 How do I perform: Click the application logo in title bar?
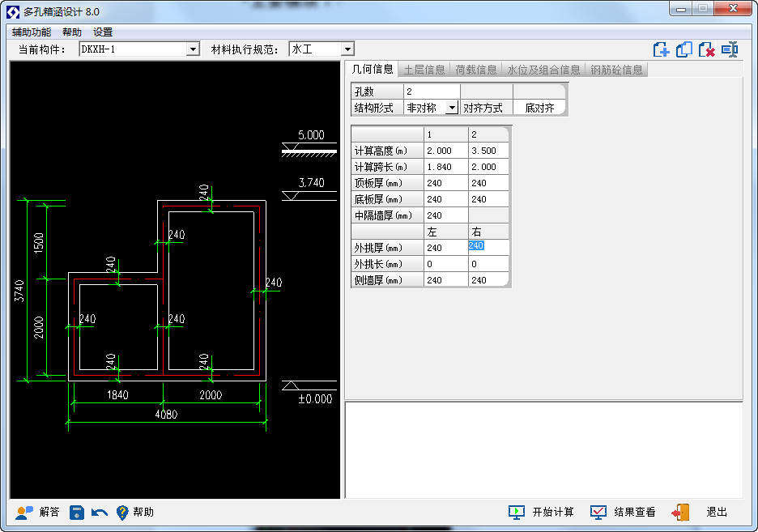coord(13,11)
